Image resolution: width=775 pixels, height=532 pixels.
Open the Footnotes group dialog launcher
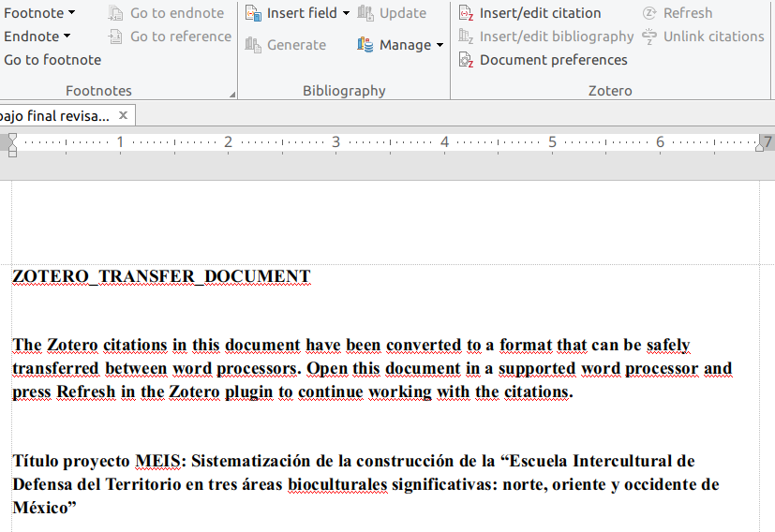231,94
